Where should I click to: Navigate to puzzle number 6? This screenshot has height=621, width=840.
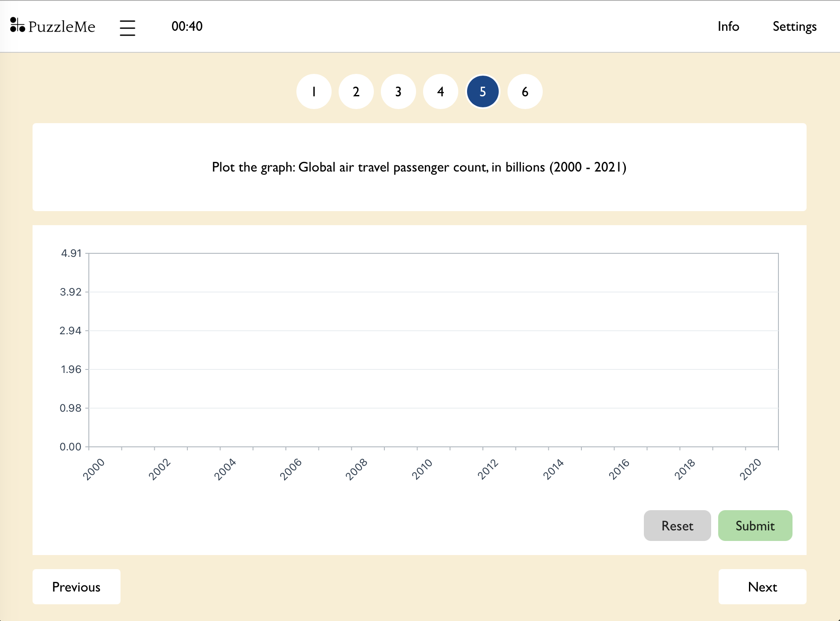coord(525,91)
